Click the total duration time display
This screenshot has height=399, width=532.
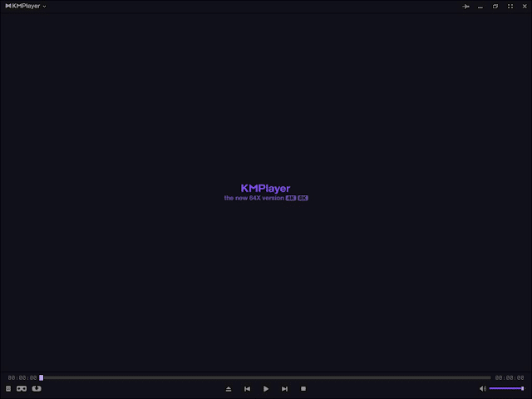[510, 377]
